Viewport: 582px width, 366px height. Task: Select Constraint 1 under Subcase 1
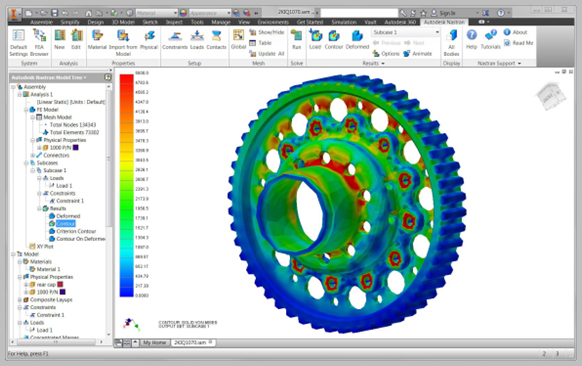[70, 201]
